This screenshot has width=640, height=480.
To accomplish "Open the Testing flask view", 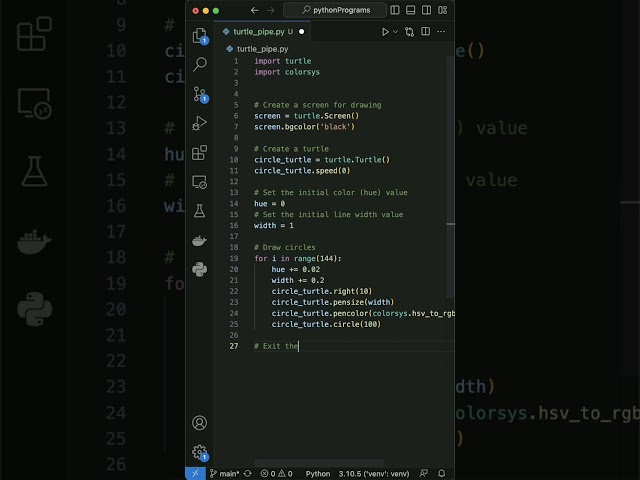I will 200,211.
